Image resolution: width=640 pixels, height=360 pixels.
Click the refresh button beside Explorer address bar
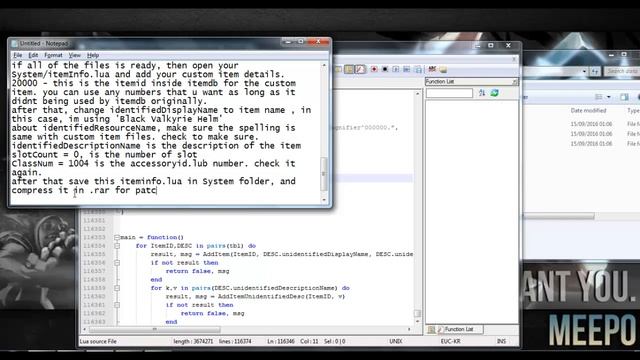tap(595, 71)
